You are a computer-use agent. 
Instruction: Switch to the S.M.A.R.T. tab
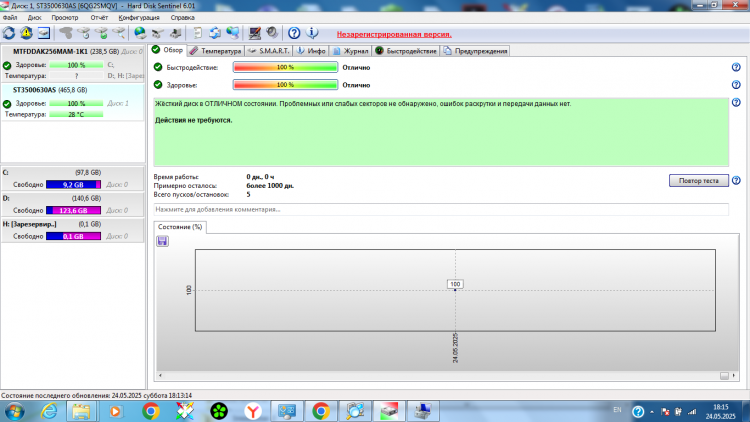click(x=268, y=51)
